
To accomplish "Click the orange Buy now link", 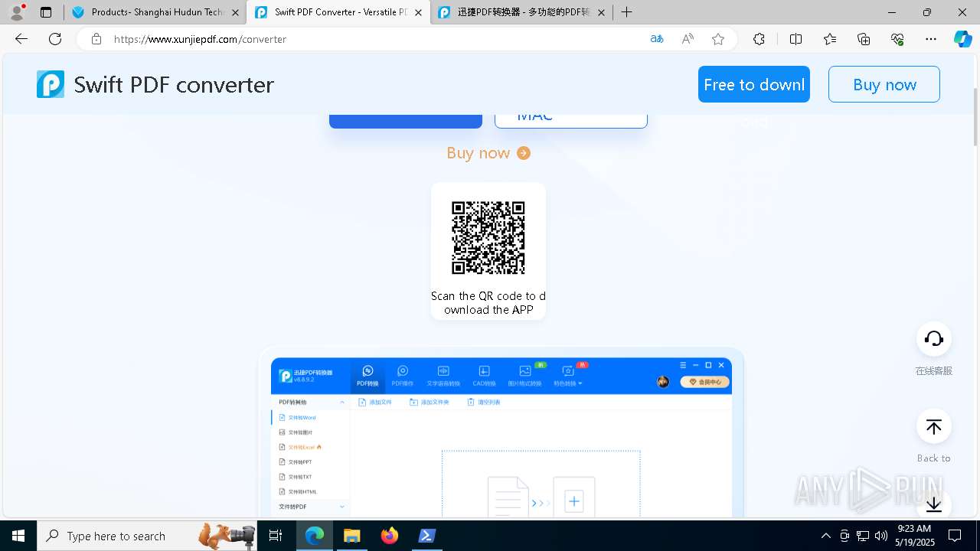I will pos(479,153).
